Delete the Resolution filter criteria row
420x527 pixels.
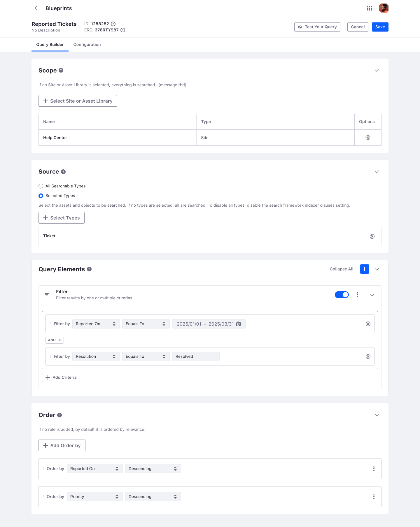368,356
